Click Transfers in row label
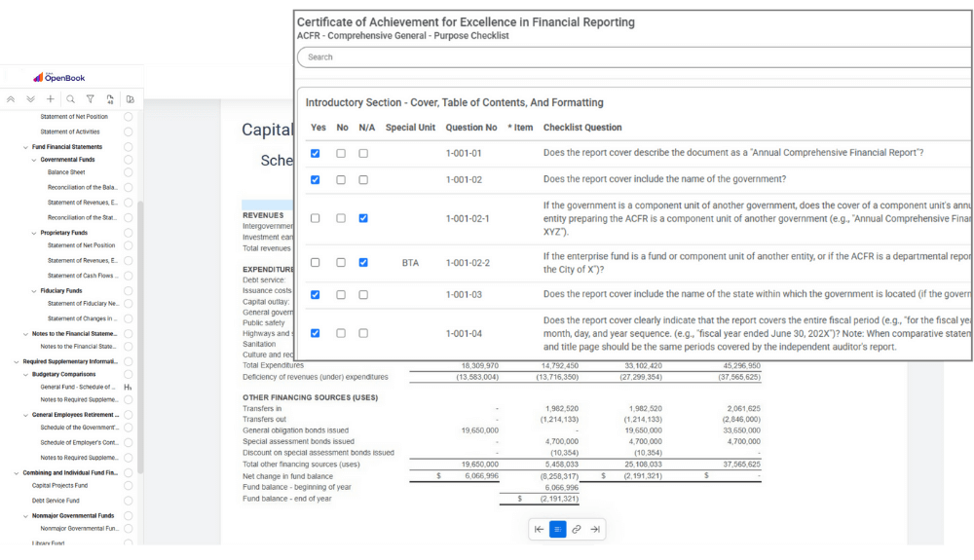Screen dimensions: 974x560 tap(262, 409)
